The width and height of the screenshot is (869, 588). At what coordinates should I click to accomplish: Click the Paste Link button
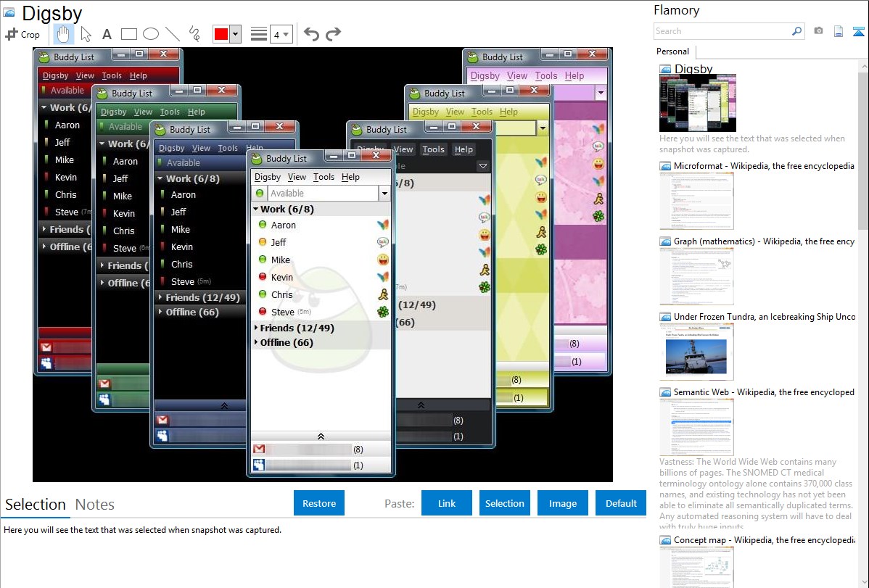(447, 503)
